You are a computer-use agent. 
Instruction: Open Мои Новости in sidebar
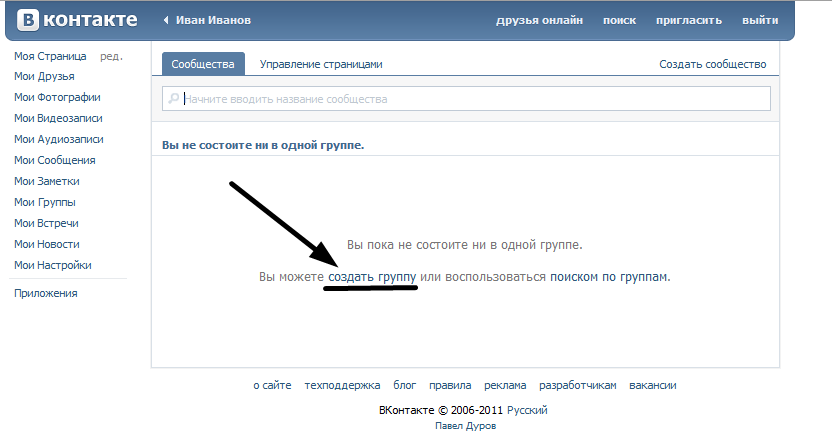[x=47, y=244]
